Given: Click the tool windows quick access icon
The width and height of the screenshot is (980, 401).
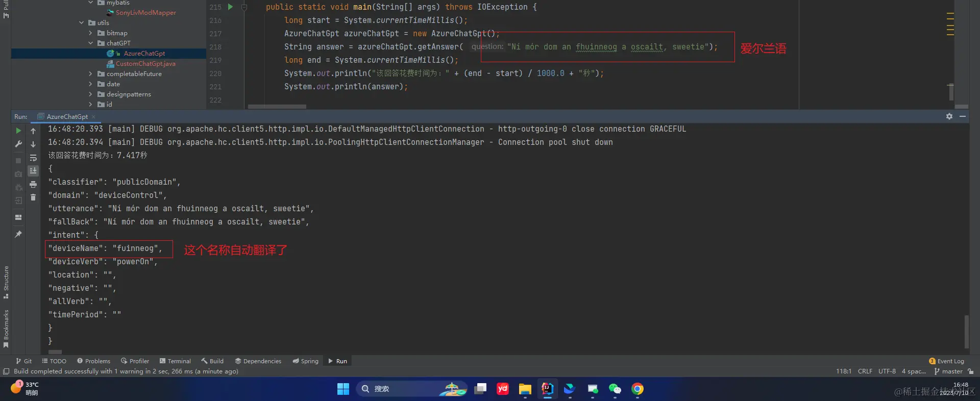Looking at the screenshot, I should coord(6,371).
